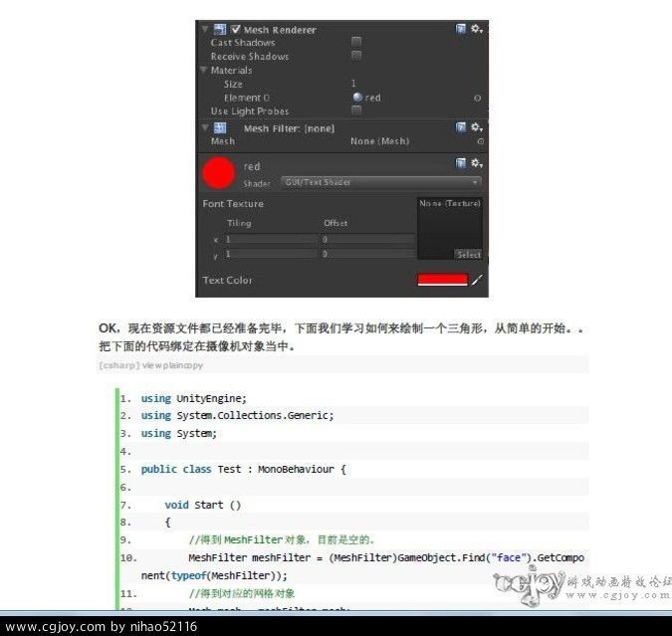Click the 'Element 0' label

(x=247, y=98)
